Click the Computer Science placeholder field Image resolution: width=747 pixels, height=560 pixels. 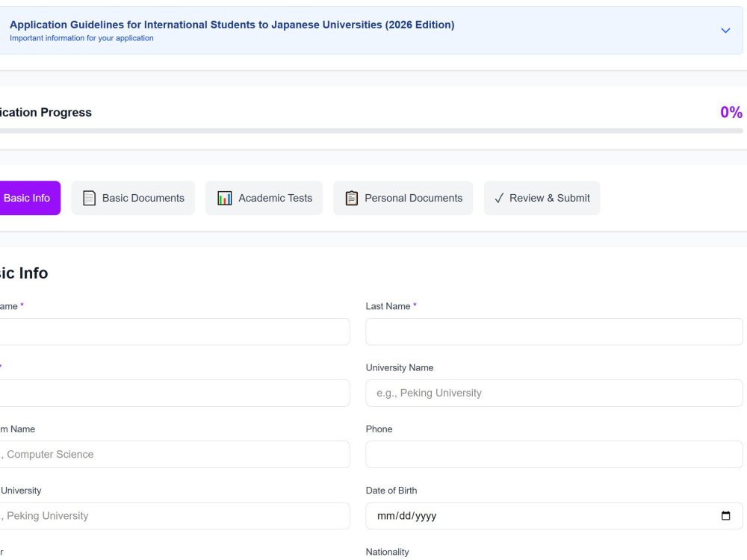tap(175, 454)
